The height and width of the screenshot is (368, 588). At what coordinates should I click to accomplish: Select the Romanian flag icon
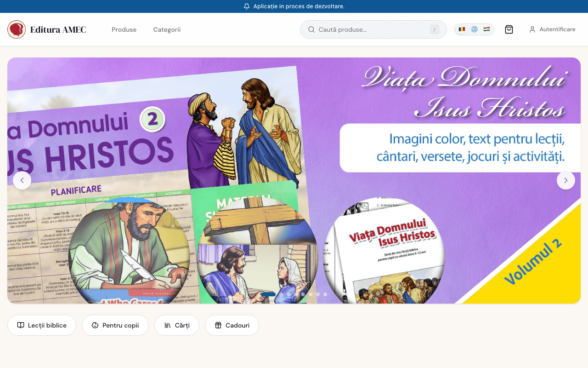point(462,29)
